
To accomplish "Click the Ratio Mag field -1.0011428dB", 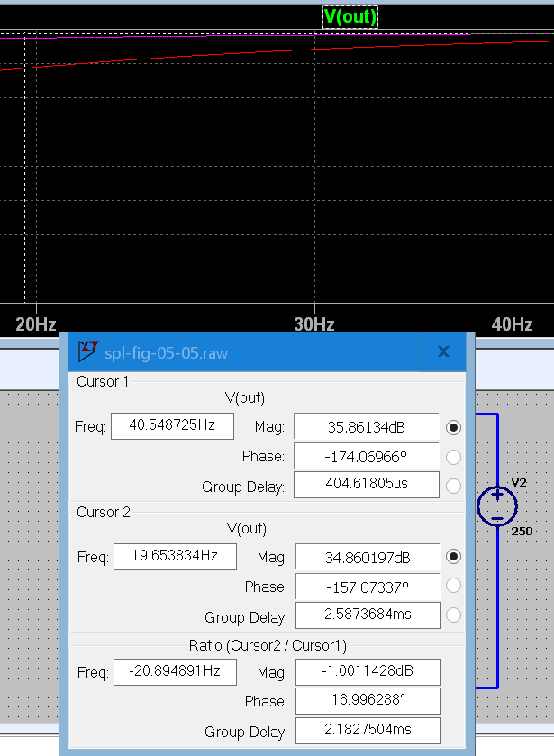I will 368,671.
